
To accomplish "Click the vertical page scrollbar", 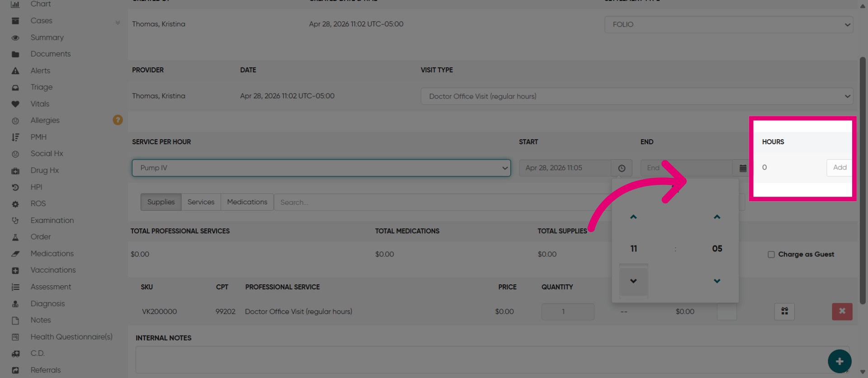I will click(x=863, y=181).
